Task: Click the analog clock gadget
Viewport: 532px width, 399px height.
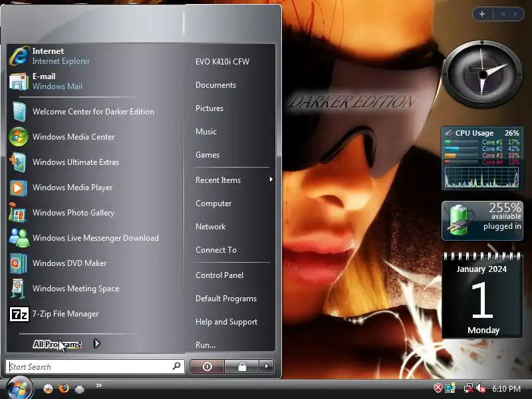Action: coord(482,74)
